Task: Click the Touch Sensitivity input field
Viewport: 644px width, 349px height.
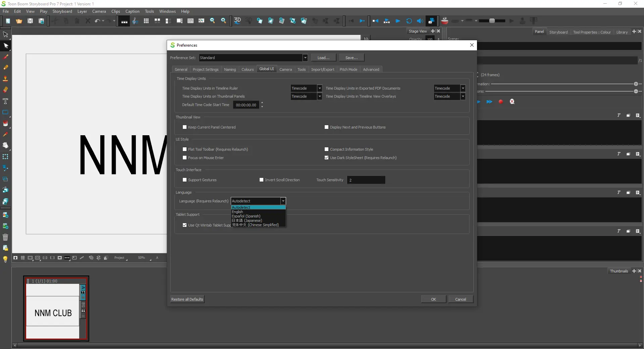Action: coord(366,180)
